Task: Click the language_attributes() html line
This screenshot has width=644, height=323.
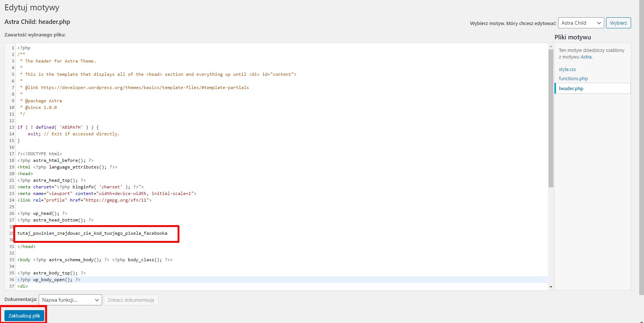Action: [x=67, y=167]
